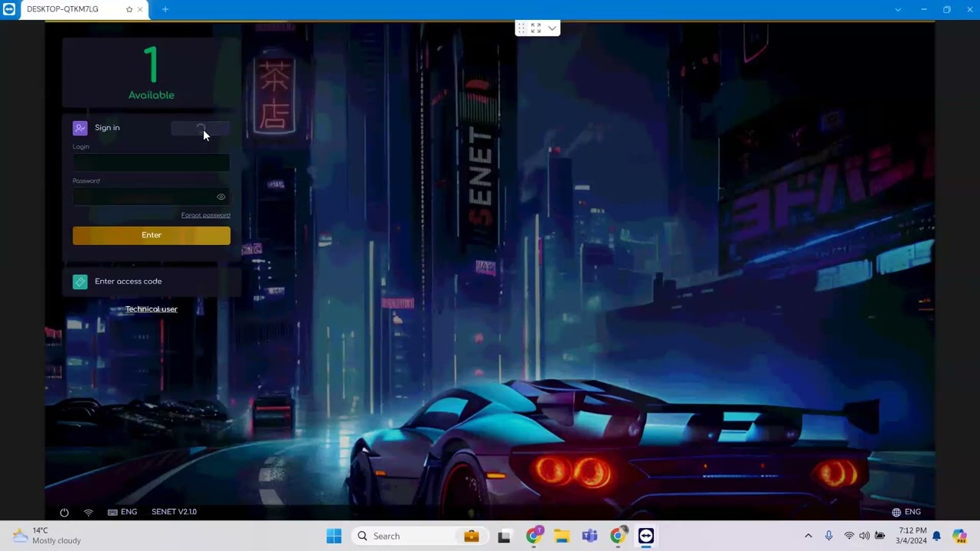Screen dimensions: 980x551
Task: Focus the Password input field
Action: (152, 197)
